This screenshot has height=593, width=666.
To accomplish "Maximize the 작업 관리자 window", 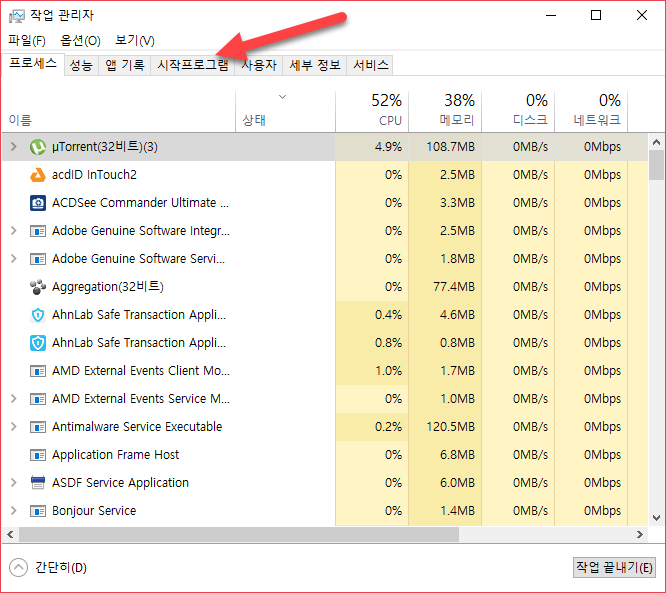I will (x=596, y=16).
